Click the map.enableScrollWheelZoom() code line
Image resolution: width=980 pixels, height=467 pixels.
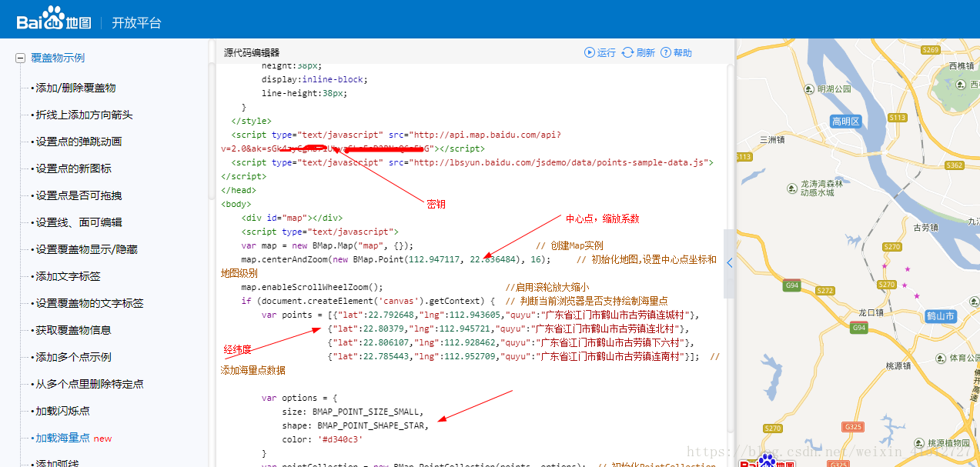[312, 287]
